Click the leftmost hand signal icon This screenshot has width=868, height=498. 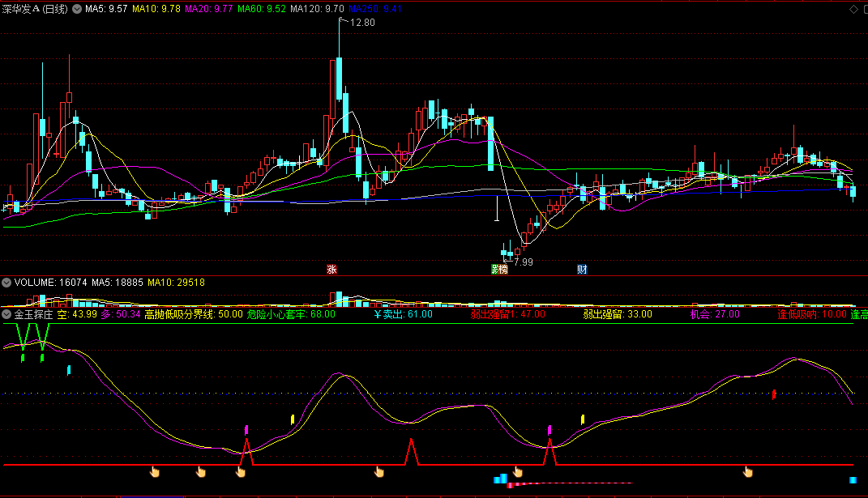tap(155, 471)
